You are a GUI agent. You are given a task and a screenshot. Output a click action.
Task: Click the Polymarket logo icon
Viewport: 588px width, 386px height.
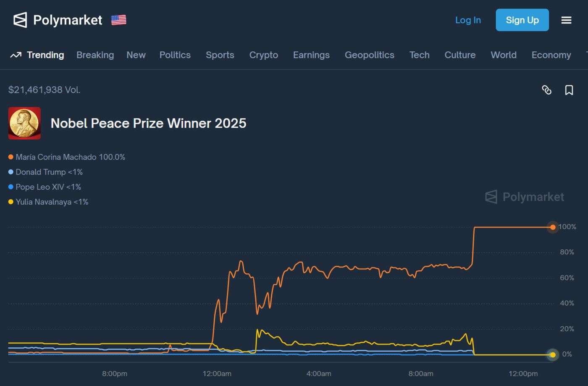click(20, 20)
